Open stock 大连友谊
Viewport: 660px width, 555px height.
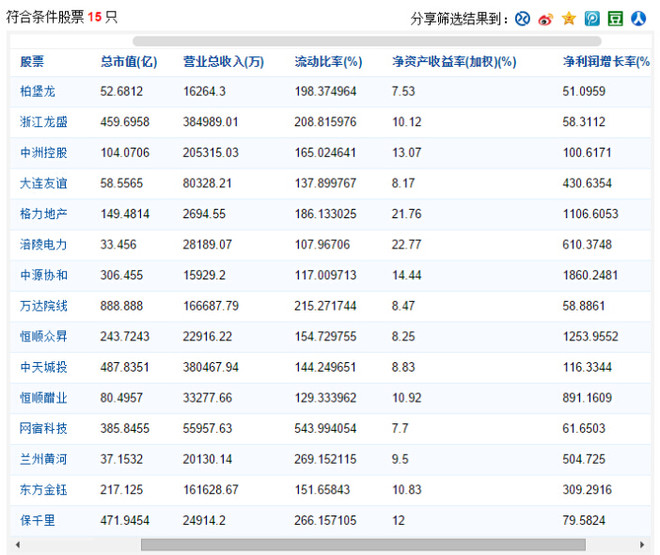pos(44,183)
